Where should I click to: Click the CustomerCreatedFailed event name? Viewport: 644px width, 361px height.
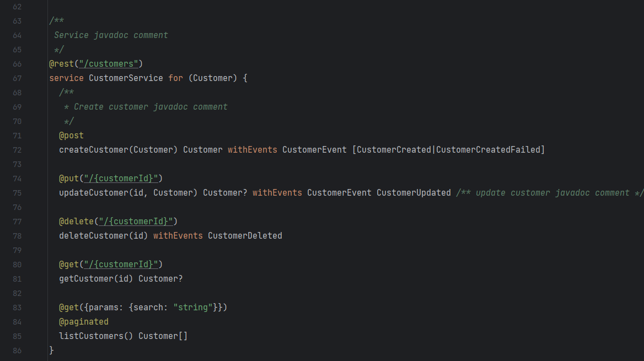[x=488, y=150]
